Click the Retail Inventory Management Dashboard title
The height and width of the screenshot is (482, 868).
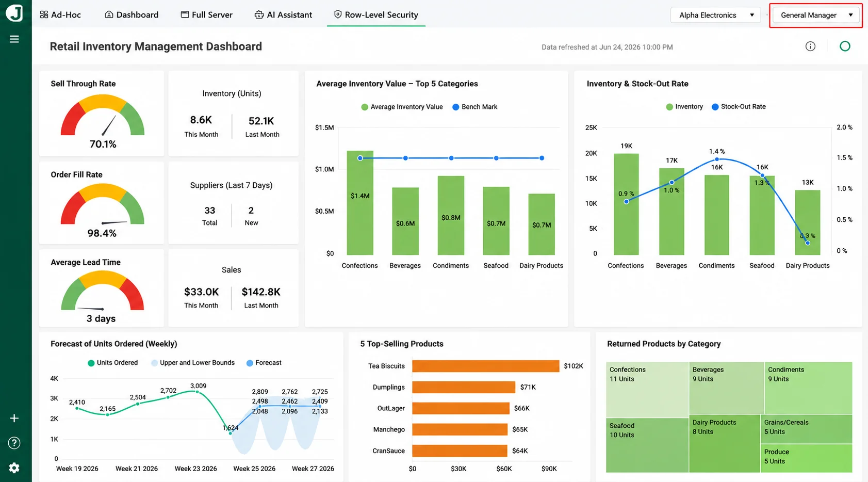point(156,46)
